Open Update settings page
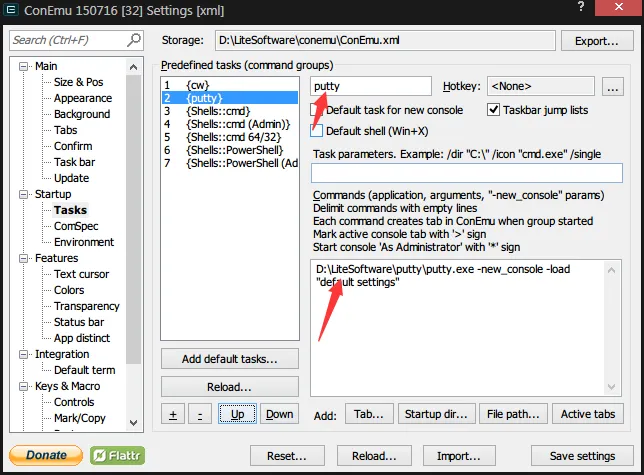 pos(71,178)
